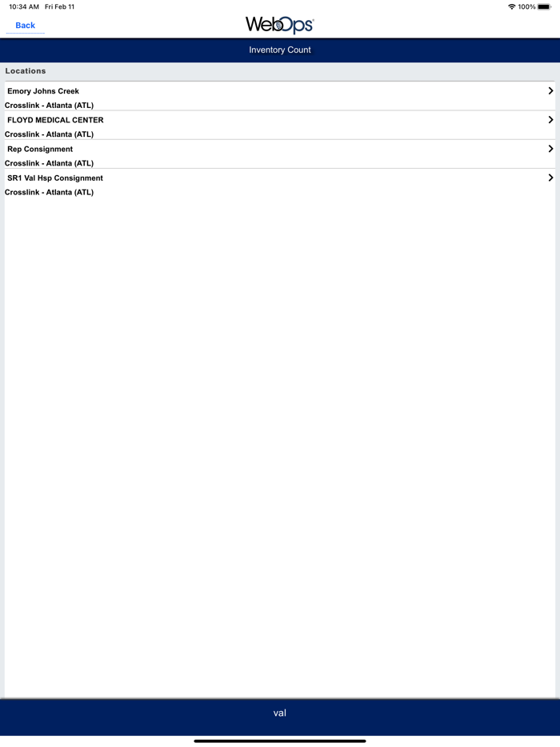Choose SR1 Val Hsp Consignment location
The height and width of the screenshot is (747, 560).
[55, 178]
